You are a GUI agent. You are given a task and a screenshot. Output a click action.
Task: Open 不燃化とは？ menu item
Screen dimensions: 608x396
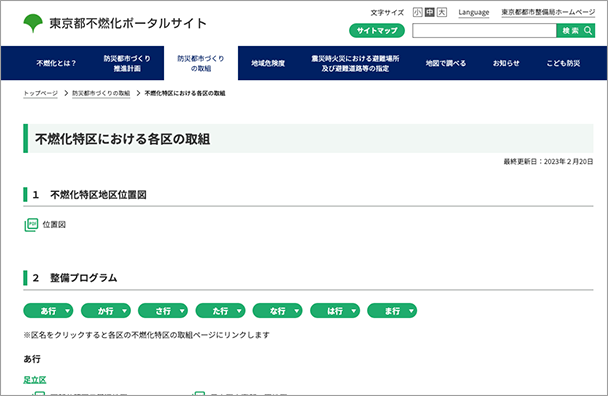click(56, 63)
